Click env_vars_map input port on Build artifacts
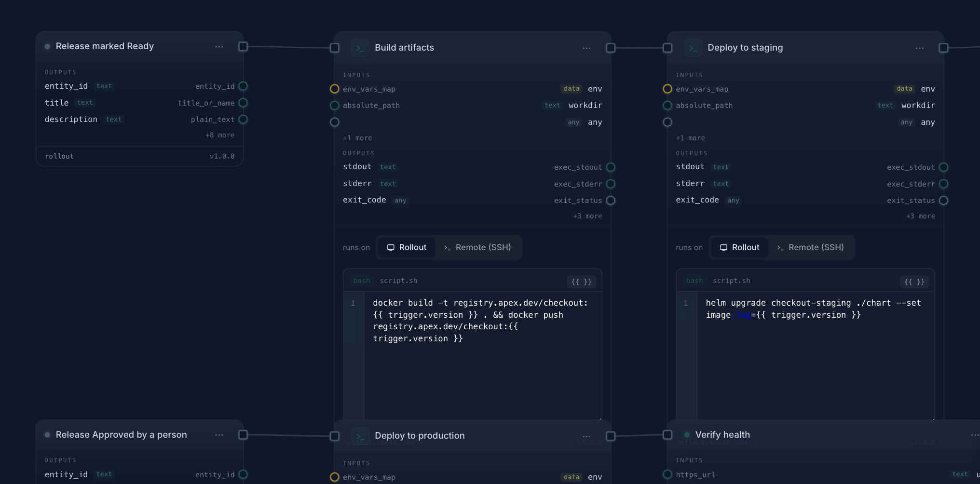The width and height of the screenshot is (980, 484). (335, 89)
